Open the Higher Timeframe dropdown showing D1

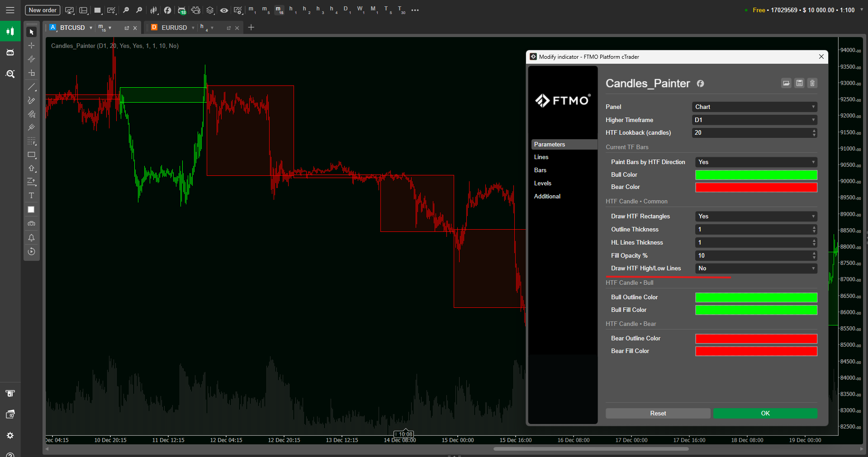tap(754, 120)
